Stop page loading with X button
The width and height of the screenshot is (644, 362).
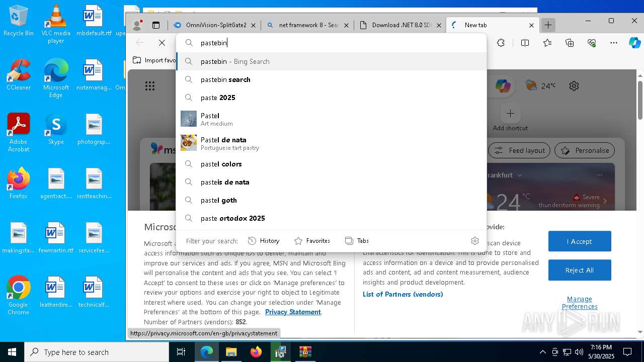coord(162,43)
